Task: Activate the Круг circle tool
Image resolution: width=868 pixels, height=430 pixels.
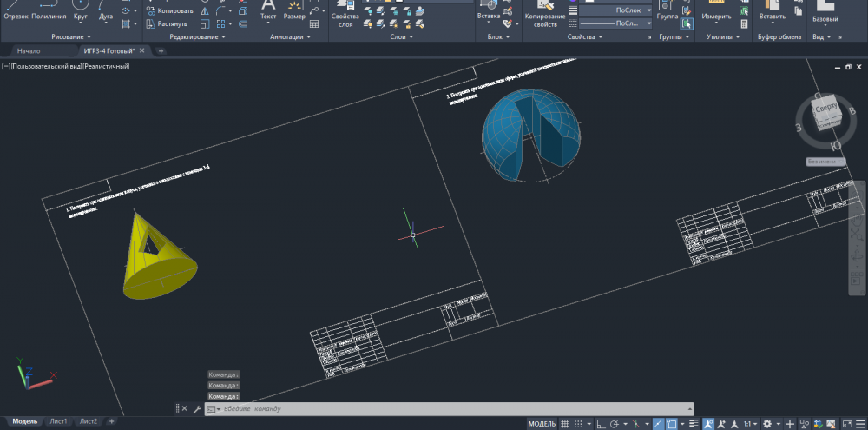Action: pos(81,12)
